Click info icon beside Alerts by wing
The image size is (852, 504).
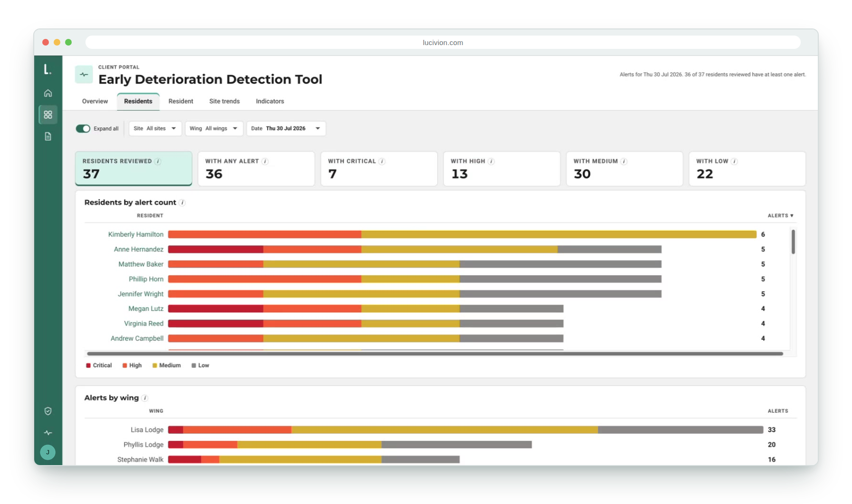pos(145,398)
